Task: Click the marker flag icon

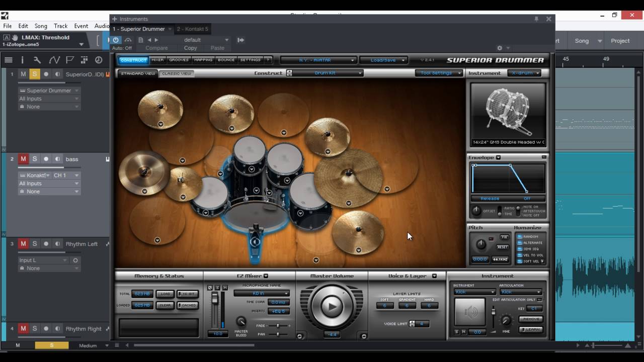Action: click(70, 60)
